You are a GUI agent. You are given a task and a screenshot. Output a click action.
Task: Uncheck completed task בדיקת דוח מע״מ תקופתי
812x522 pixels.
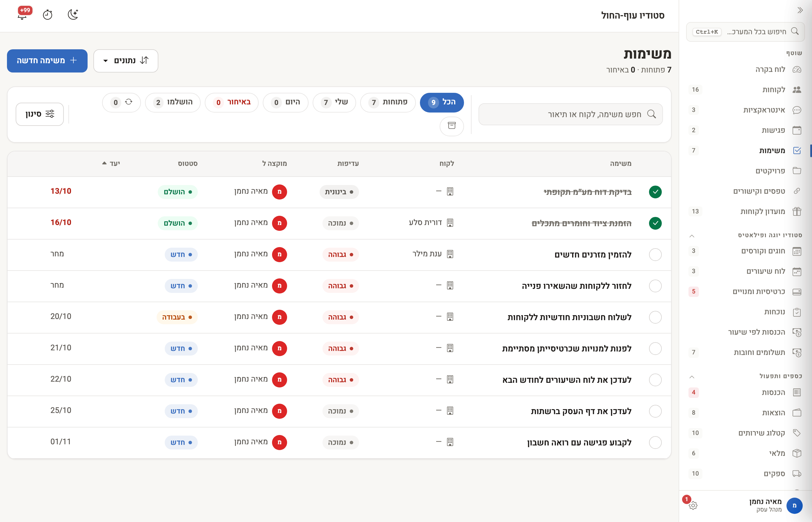[x=655, y=192]
